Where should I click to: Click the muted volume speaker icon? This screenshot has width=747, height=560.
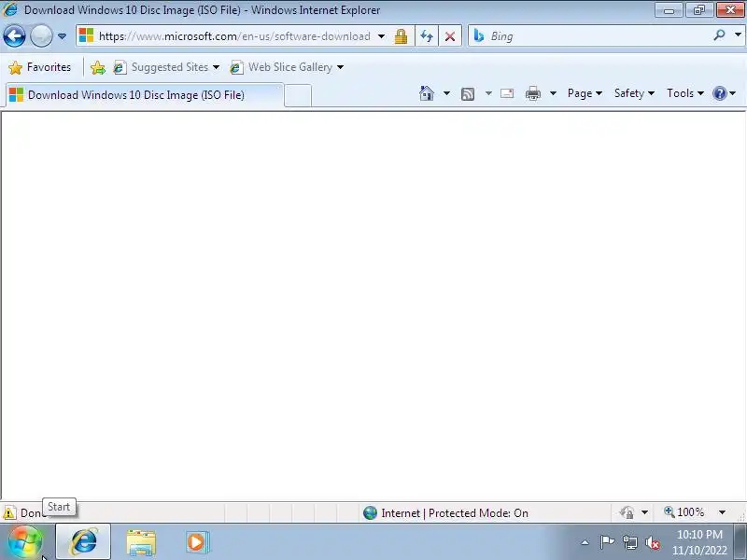pyautogui.click(x=652, y=542)
